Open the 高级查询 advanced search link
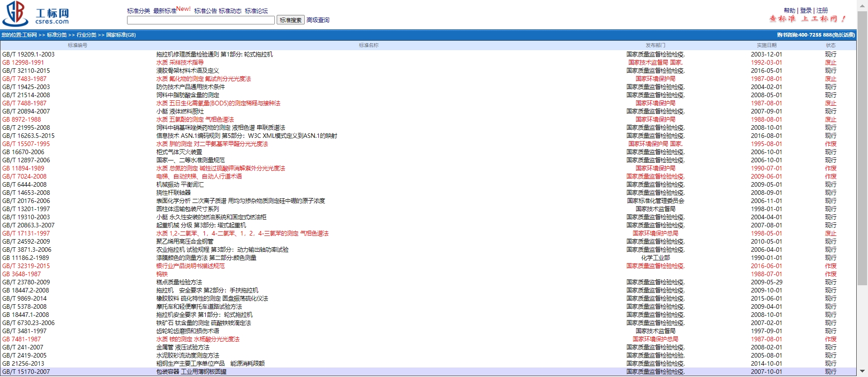 point(318,20)
